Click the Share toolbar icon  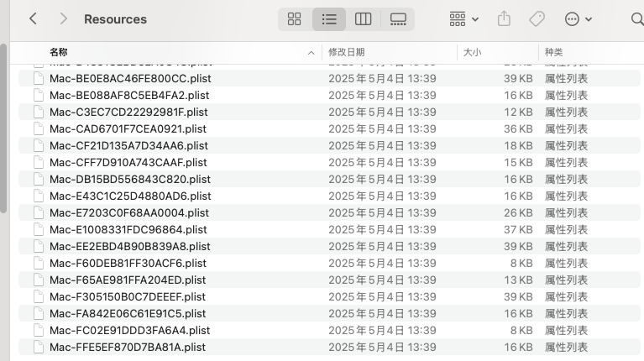[x=504, y=19]
